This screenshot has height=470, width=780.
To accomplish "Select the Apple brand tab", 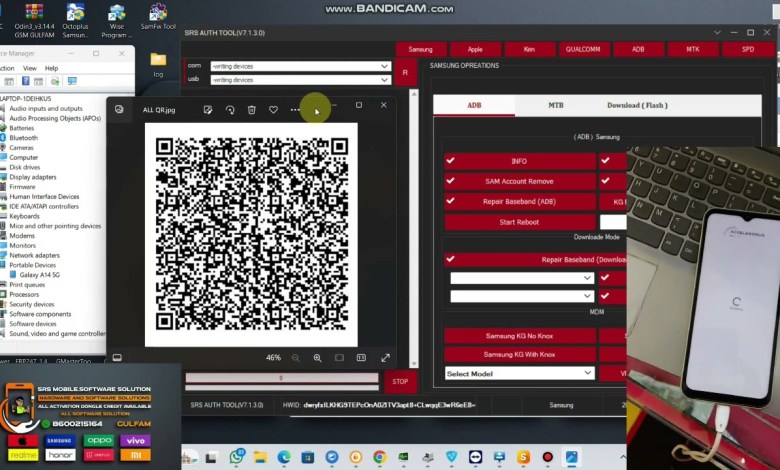I will [x=475, y=49].
